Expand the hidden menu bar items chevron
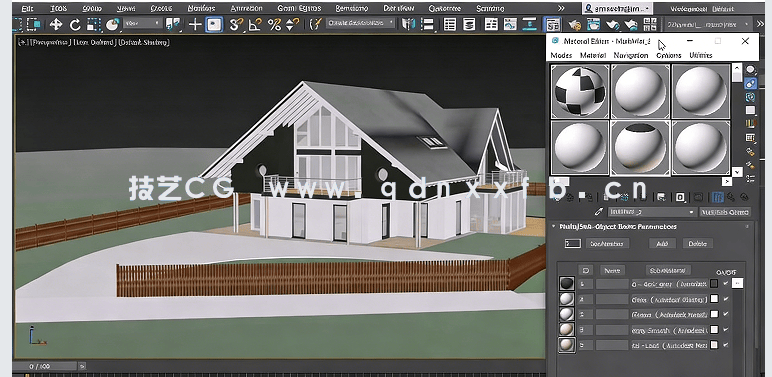The image size is (772, 377). pos(561,8)
